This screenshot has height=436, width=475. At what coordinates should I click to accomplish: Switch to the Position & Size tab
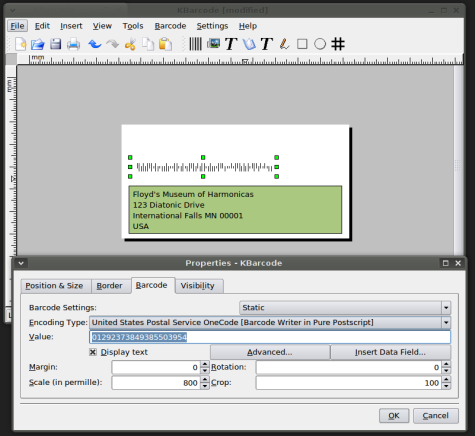coord(55,286)
